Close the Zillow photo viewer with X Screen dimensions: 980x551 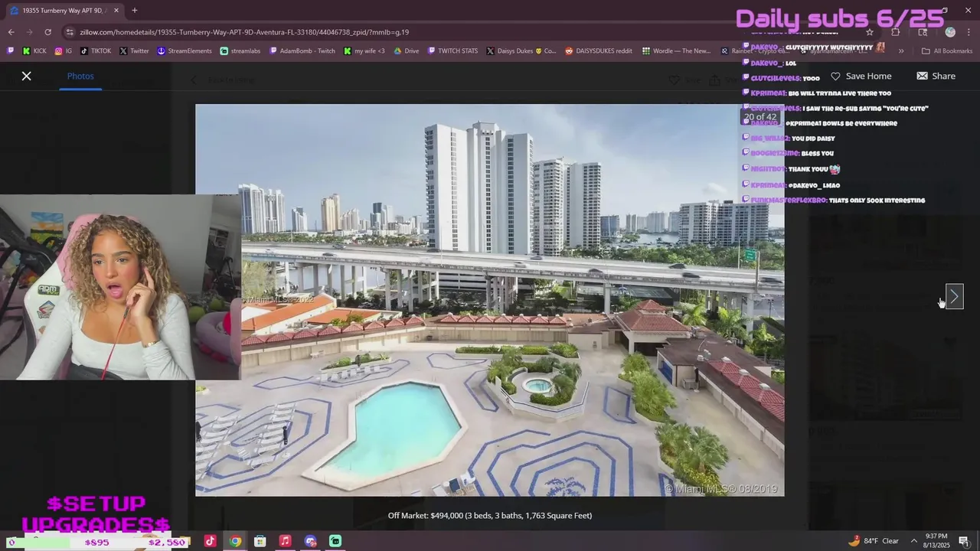coord(26,76)
